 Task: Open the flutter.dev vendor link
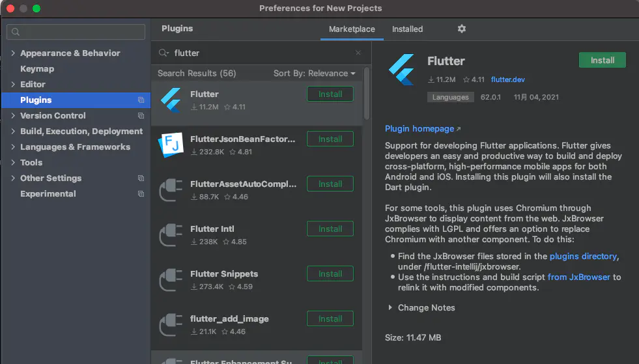pyautogui.click(x=508, y=79)
